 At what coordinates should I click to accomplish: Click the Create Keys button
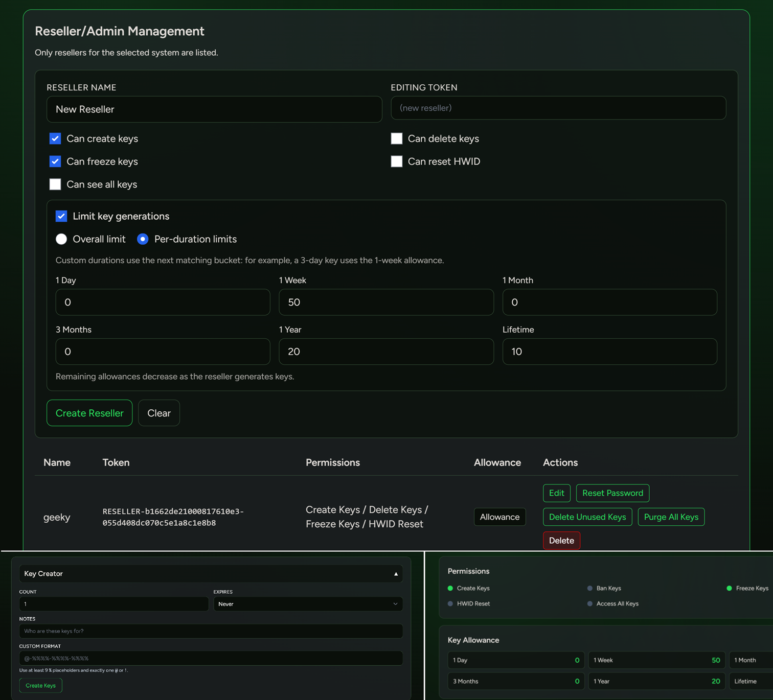tap(40, 686)
